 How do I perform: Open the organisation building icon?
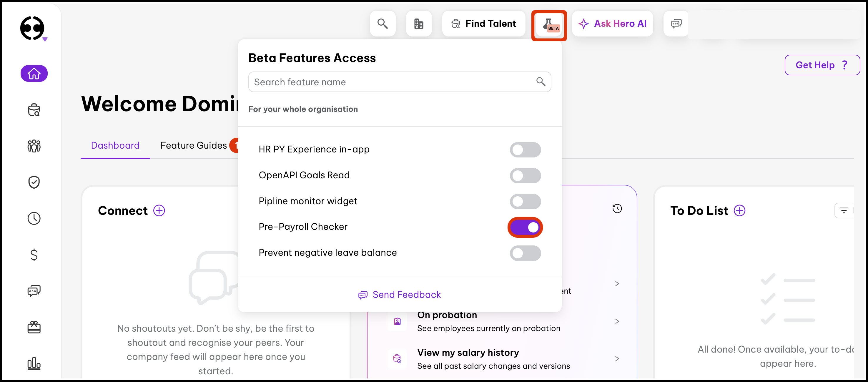tap(419, 24)
